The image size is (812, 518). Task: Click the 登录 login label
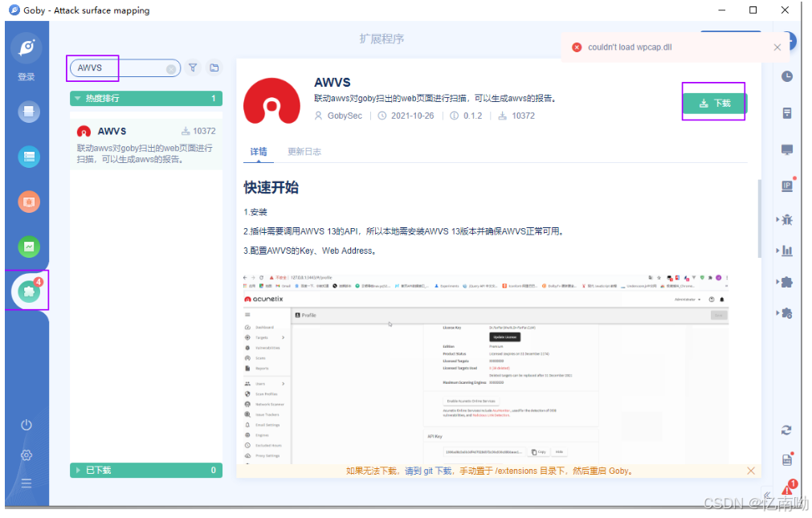click(x=27, y=76)
